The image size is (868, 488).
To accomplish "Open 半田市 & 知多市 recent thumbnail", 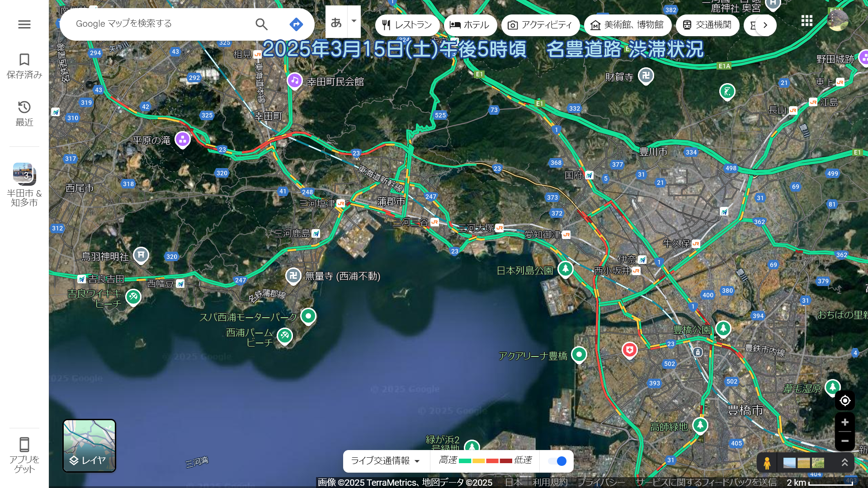I will pyautogui.click(x=24, y=185).
